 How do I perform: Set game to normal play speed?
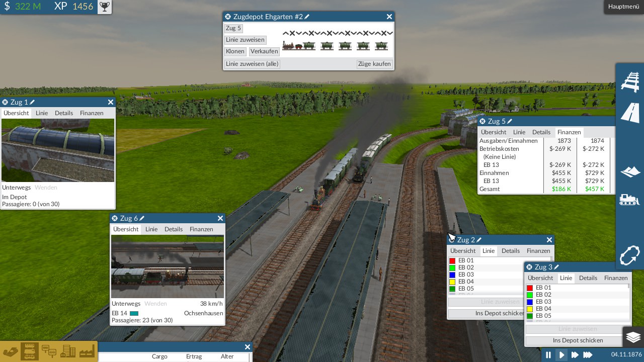[561, 355]
